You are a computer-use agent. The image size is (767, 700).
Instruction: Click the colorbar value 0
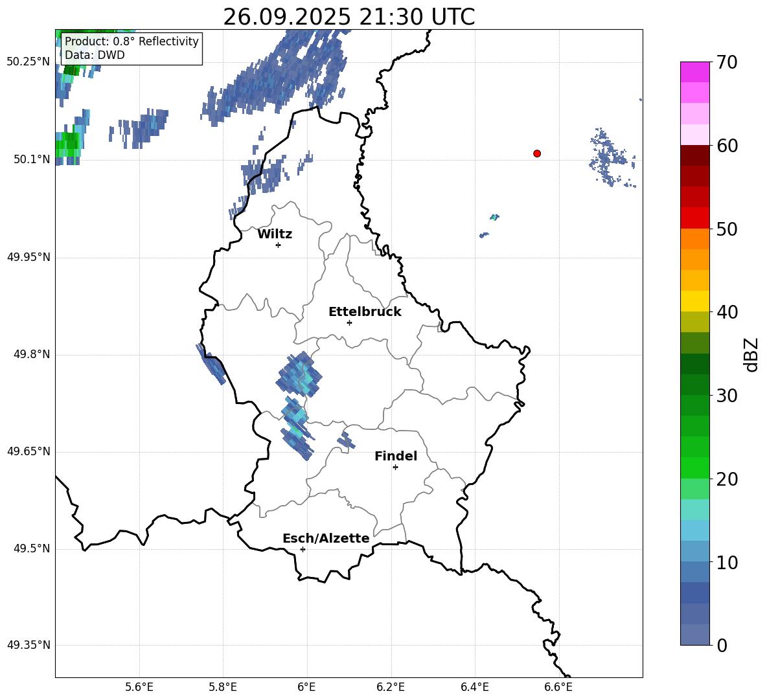tap(722, 645)
